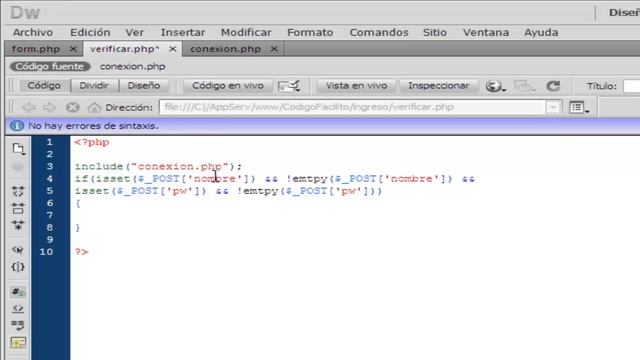
Task: Select the verificar.php document tab
Action: (124, 49)
